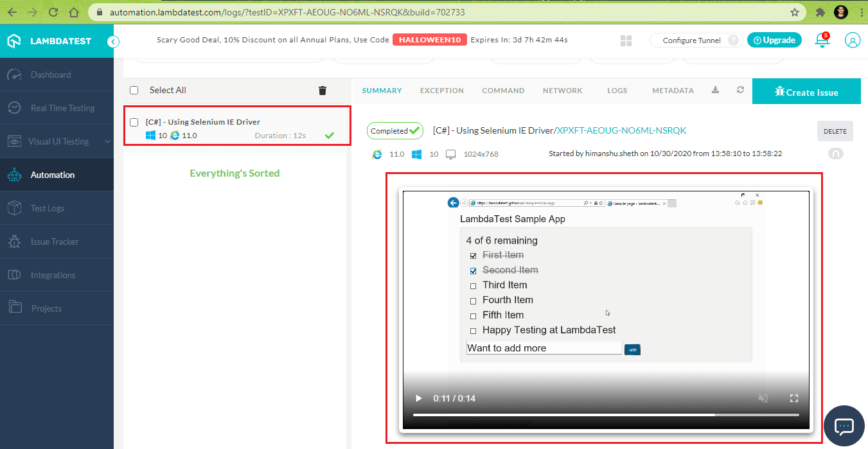Screen dimensions: 868x449
Task: Open browser extensions puzzle icon
Action: [820, 12]
